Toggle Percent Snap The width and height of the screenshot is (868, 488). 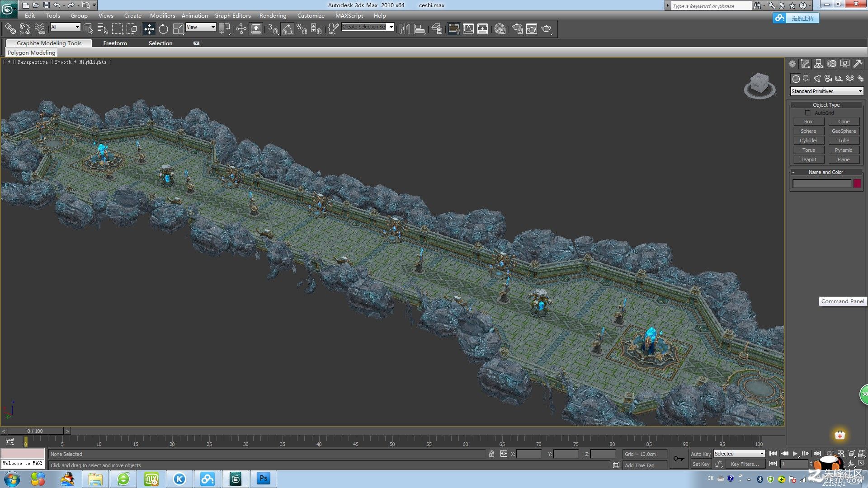pyautogui.click(x=302, y=29)
